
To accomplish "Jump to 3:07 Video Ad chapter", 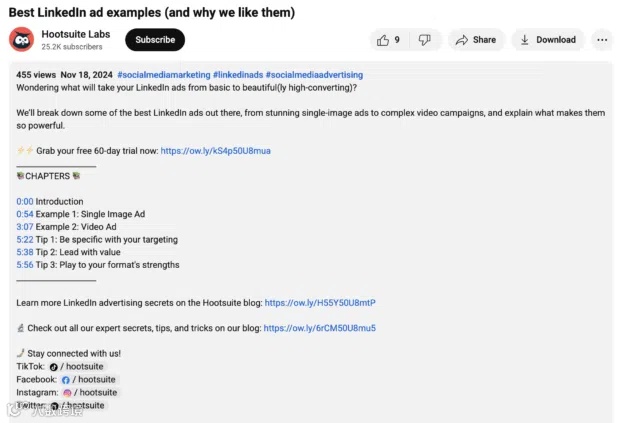I will [25, 227].
